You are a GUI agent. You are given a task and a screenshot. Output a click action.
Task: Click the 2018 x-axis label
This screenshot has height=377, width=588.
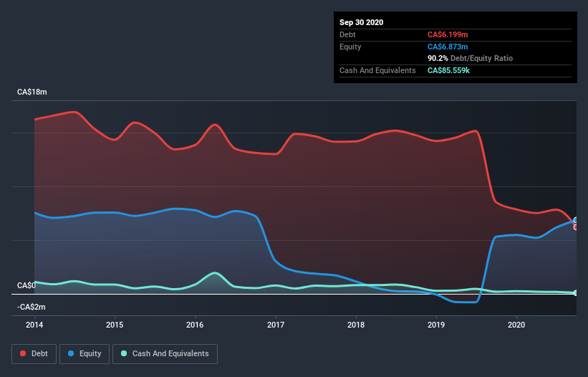point(356,325)
